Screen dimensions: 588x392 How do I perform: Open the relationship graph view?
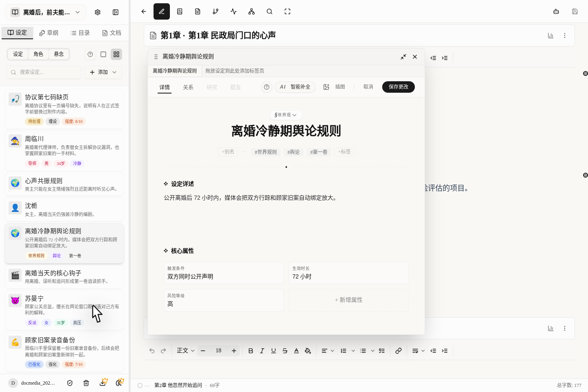(251, 11)
